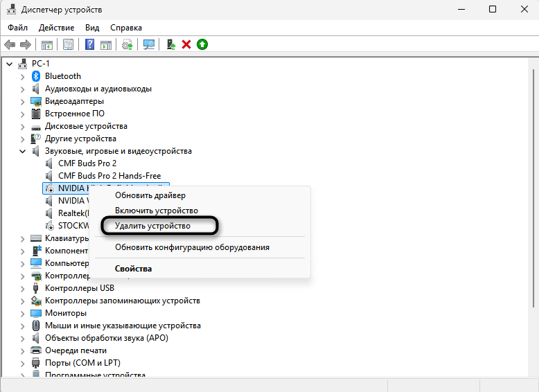Select the Контроллеры USB label
This screenshot has width=539, height=392.
[x=80, y=288]
